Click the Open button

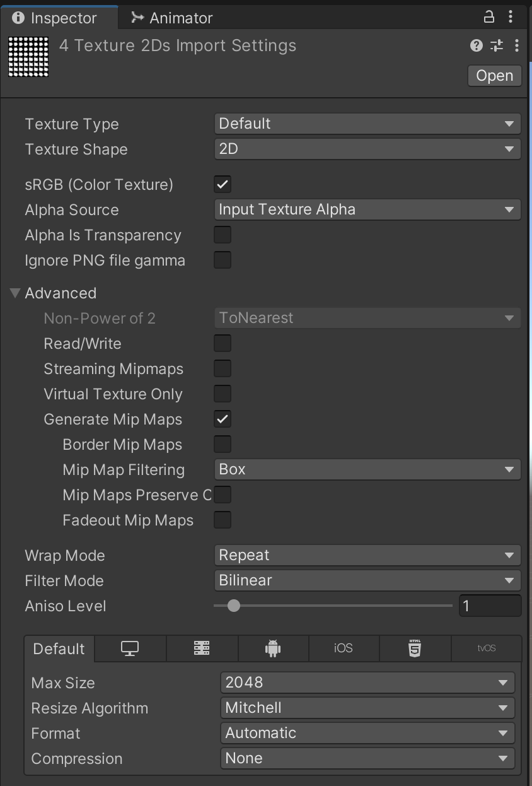coord(494,76)
